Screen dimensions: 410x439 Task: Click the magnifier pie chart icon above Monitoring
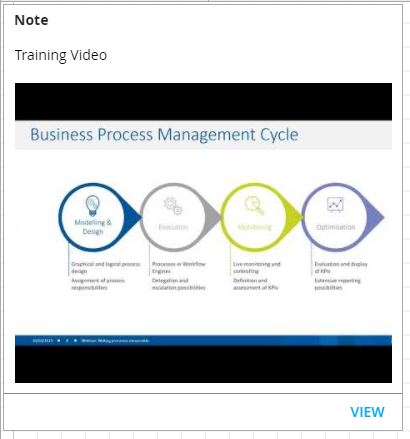pos(254,205)
